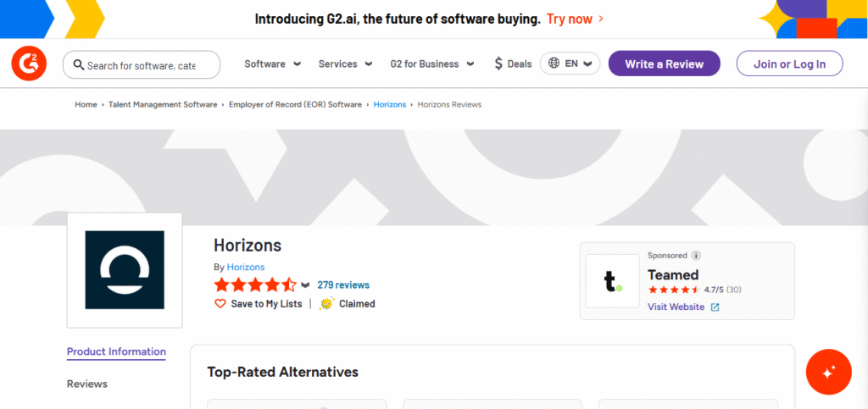
Task: Click the search magnifier icon
Action: pos(79,65)
